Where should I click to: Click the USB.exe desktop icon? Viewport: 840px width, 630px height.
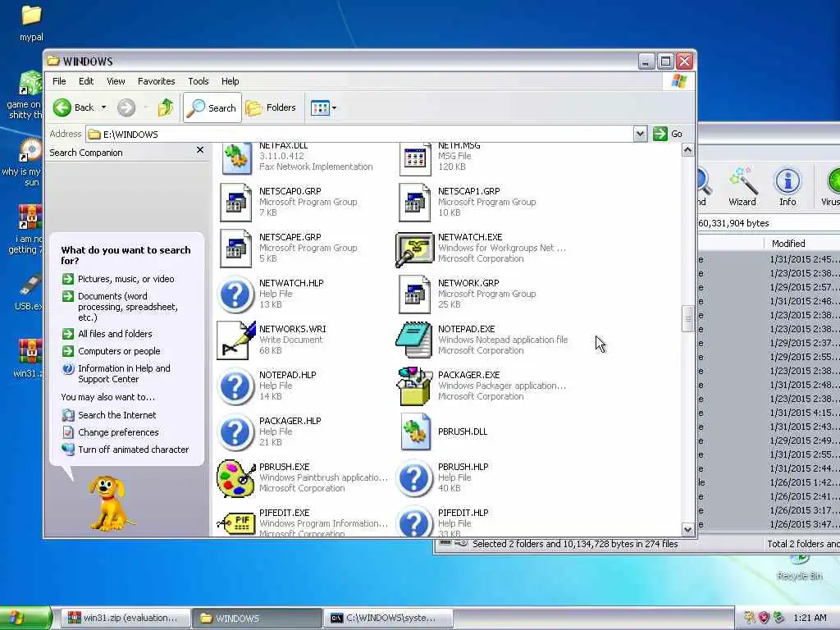(x=28, y=292)
